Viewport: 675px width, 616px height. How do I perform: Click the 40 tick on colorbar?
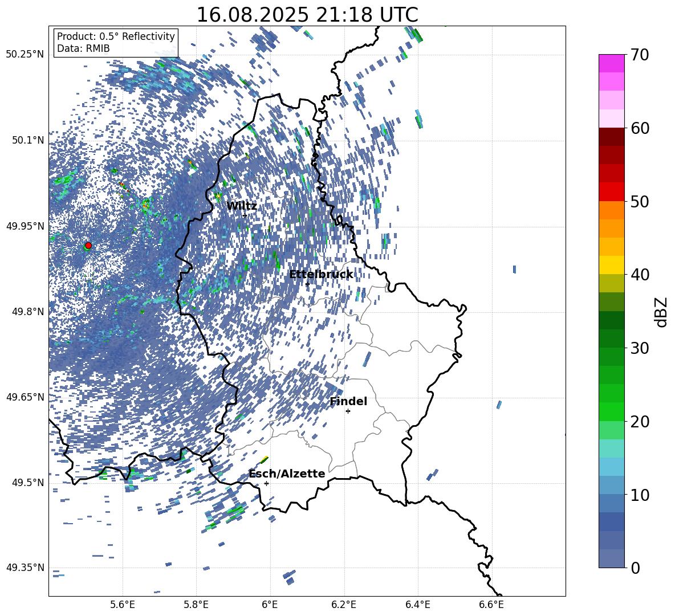click(x=640, y=275)
